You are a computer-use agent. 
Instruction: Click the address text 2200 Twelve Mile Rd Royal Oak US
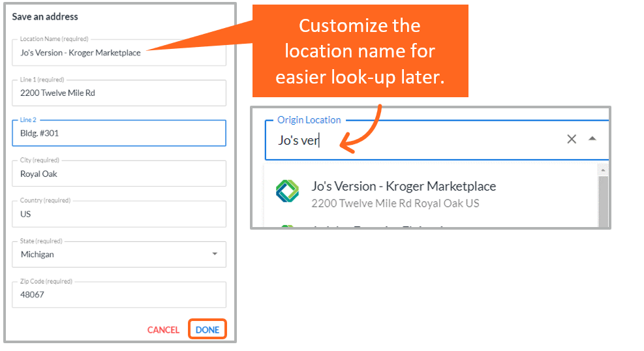(395, 204)
